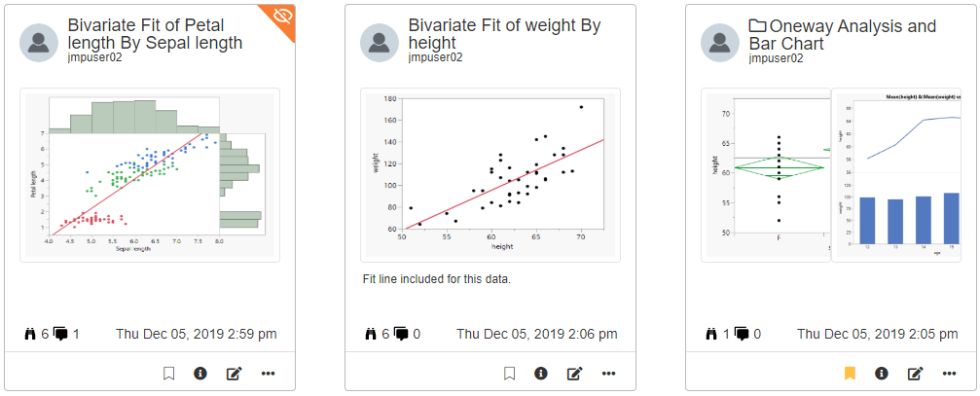This screenshot has height=396, width=980.
Task: Open more options menu on weight card
Action: (x=608, y=374)
